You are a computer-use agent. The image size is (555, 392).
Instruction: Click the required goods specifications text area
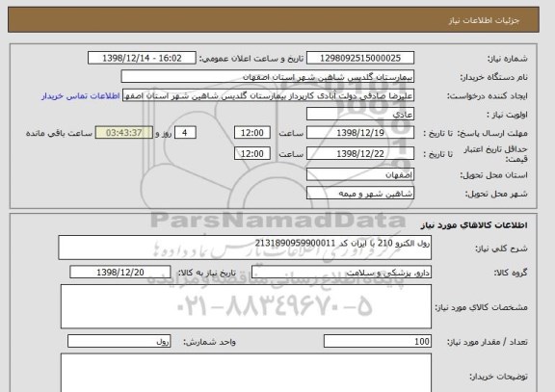tap(246, 306)
